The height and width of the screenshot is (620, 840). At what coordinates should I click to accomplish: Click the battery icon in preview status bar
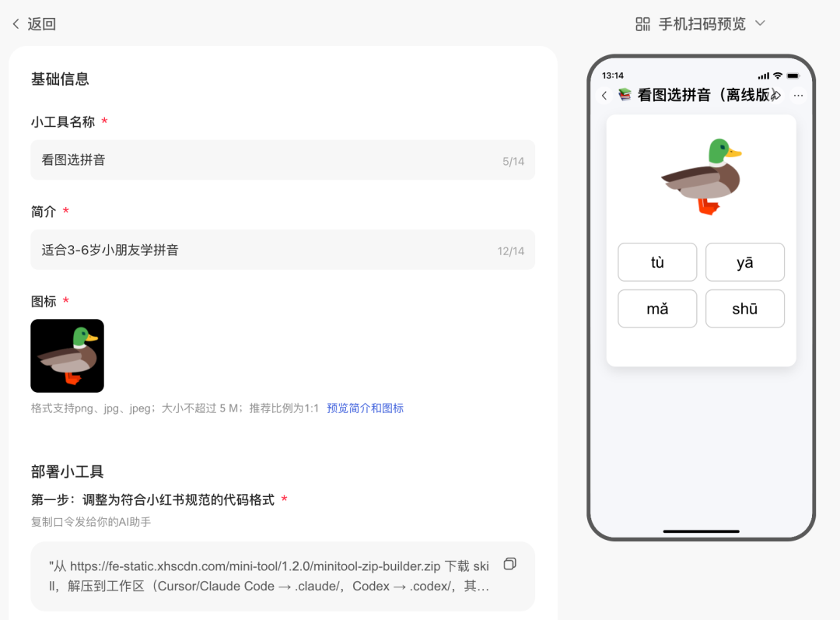click(x=793, y=75)
